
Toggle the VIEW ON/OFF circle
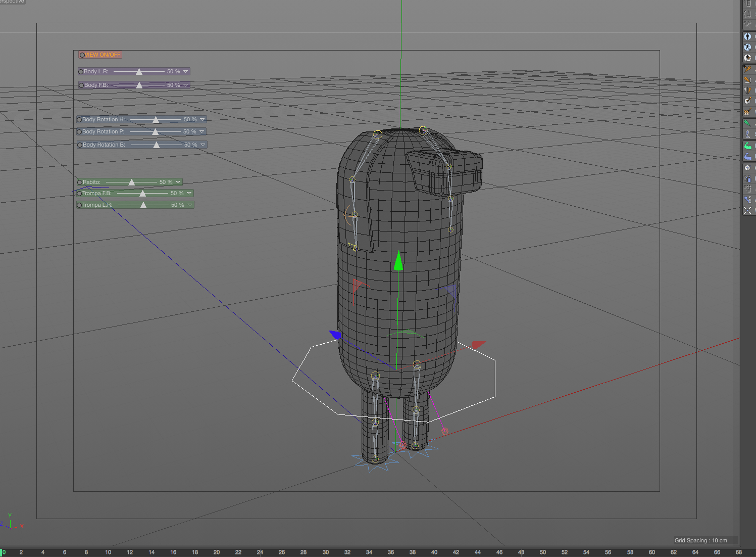(x=82, y=55)
